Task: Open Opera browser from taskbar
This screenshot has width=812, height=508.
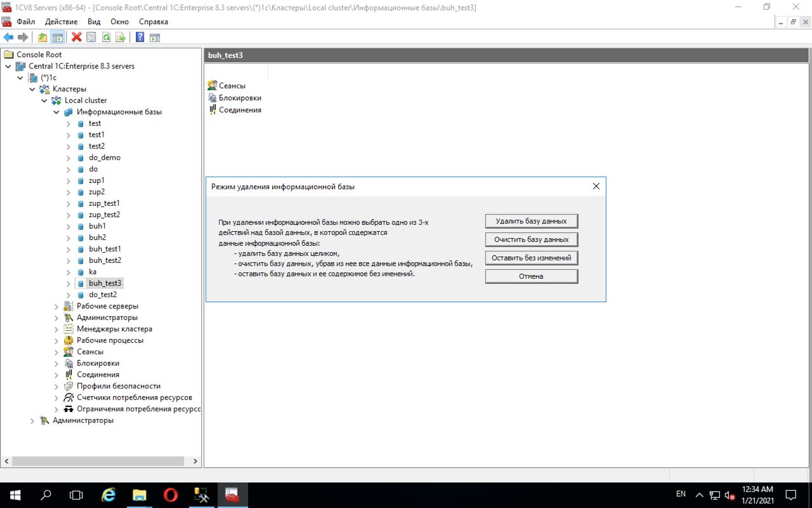Action: point(171,495)
